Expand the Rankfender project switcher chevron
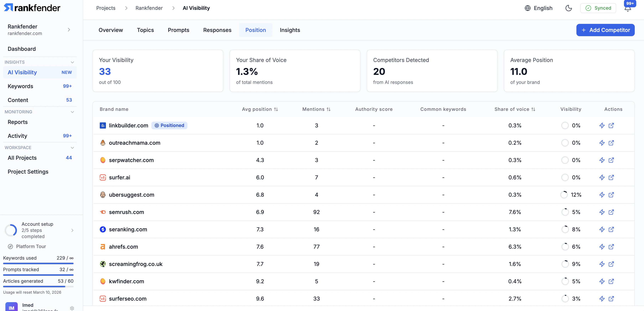The width and height of the screenshot is (644, 311). 69,30
